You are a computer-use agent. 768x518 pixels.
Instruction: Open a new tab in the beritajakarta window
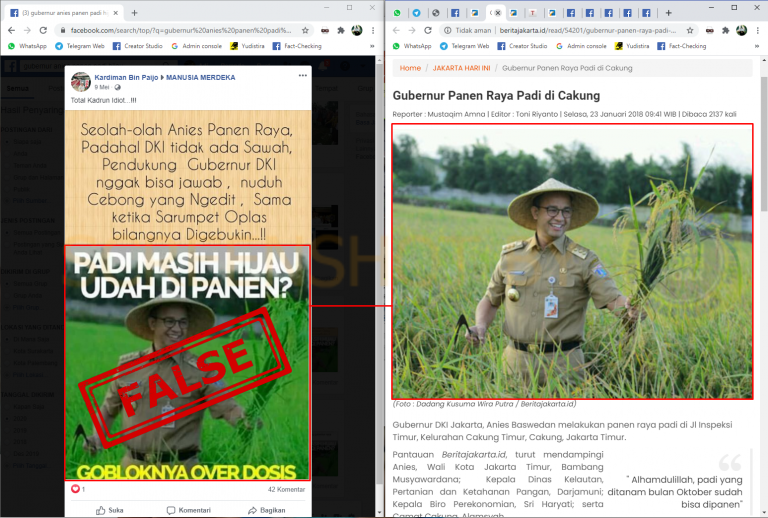click(x=668, y=13)
